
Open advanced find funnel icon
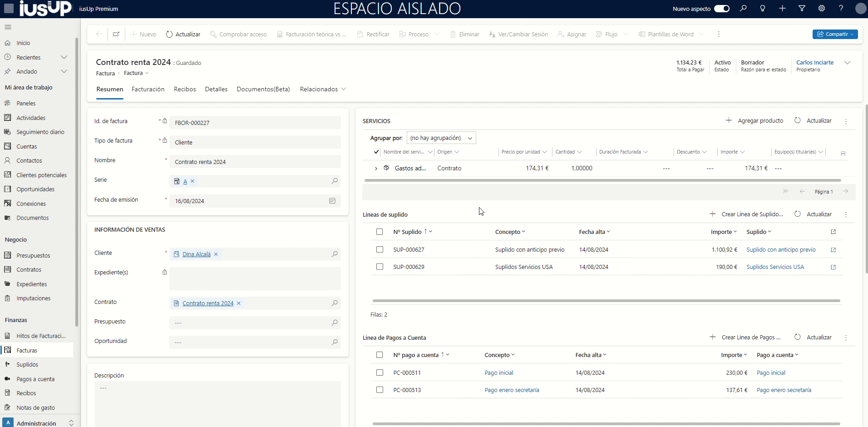(x=802, y=9)
